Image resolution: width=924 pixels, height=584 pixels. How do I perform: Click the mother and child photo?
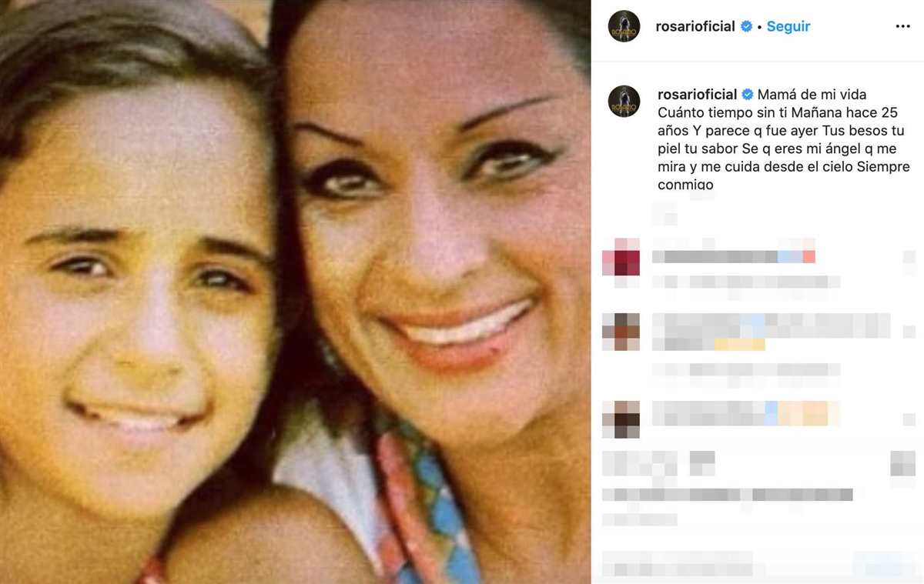(x=295, y=292)
